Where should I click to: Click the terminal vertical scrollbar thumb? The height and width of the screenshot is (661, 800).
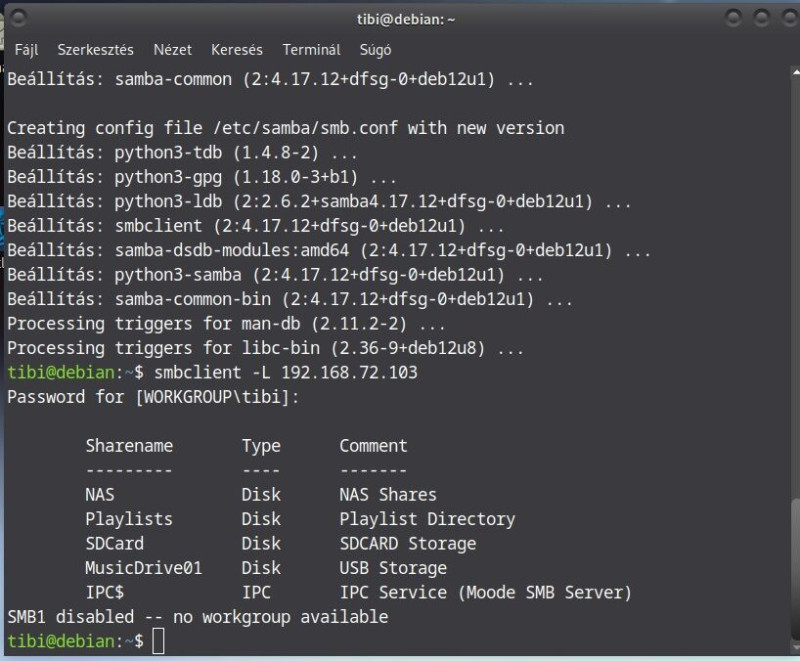click(x=795, y=567)
